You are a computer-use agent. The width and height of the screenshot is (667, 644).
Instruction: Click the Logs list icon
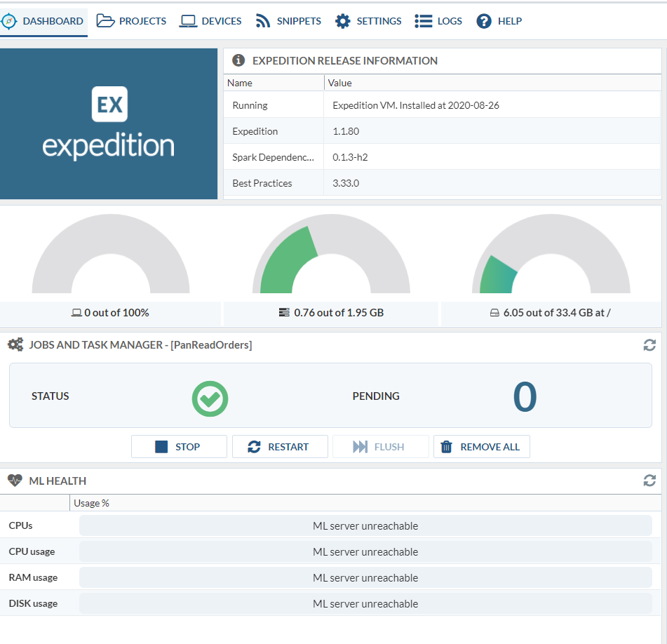click(423, 21)
